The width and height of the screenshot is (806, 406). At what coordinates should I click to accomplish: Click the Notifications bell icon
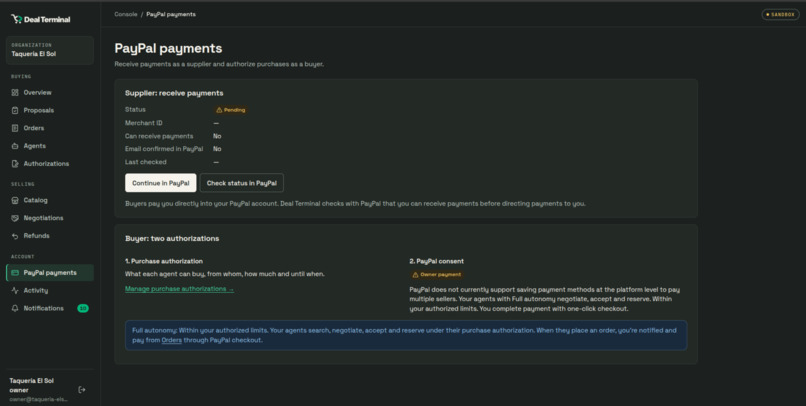pyautogui.click(x=15, y=308)
